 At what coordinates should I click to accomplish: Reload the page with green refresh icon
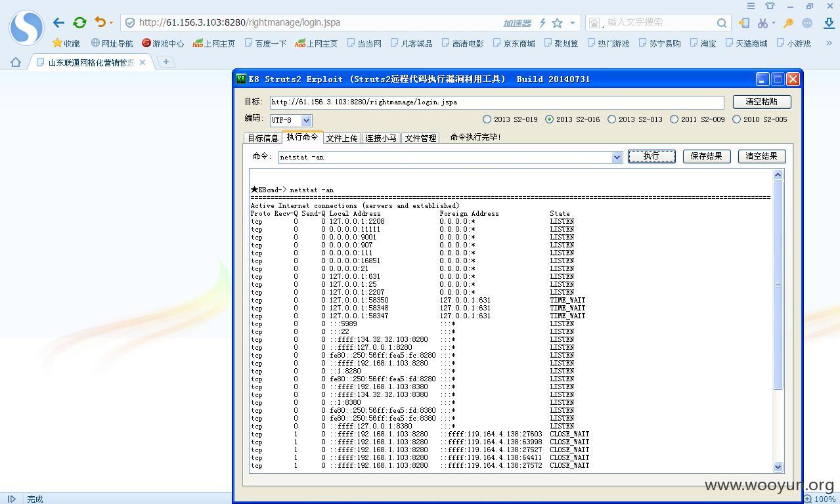pos(79,22)
